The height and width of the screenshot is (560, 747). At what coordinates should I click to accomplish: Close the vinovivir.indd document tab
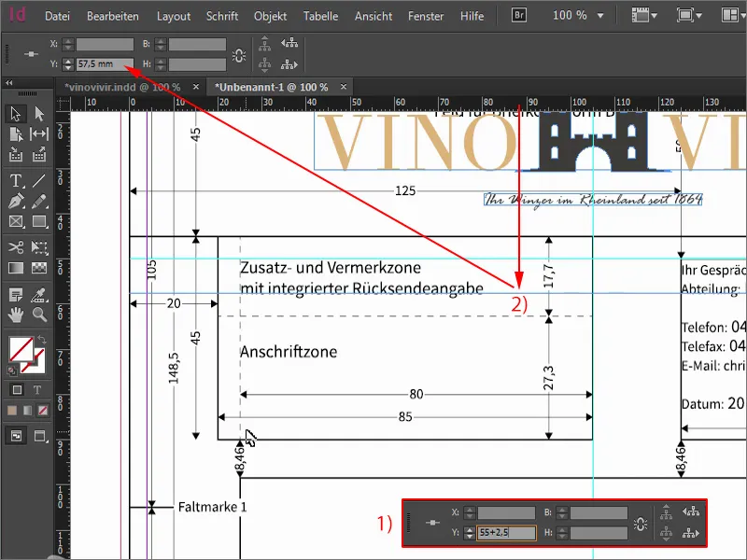point(196,87)
